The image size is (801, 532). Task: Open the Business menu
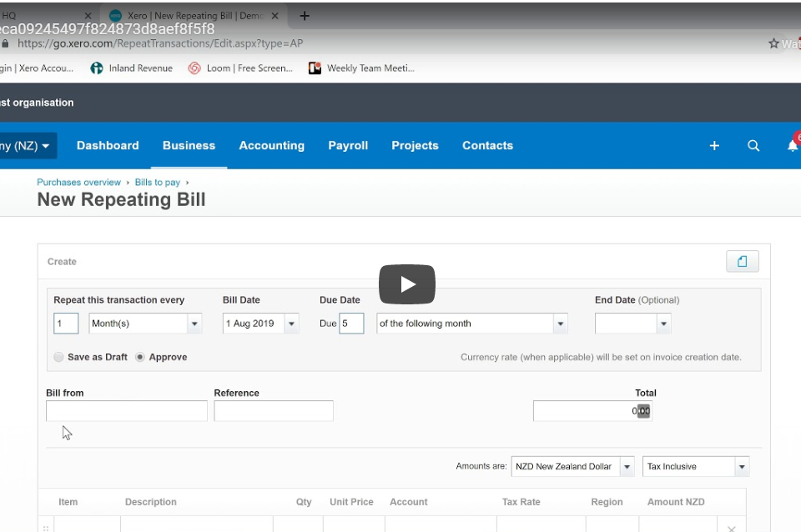[x=189, y=145]
